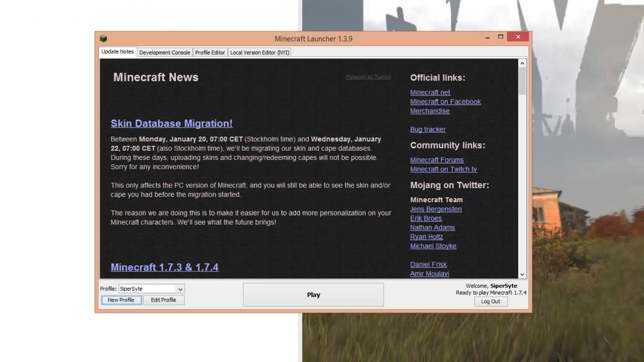Open the Profile Editor tab
Viewport: 644px width, 362px height.
click(210, 52)
